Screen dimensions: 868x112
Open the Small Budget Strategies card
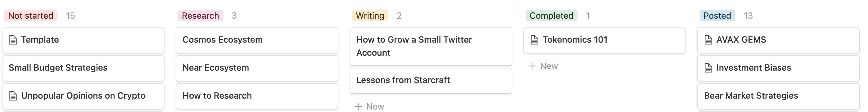tap(83, 68)
